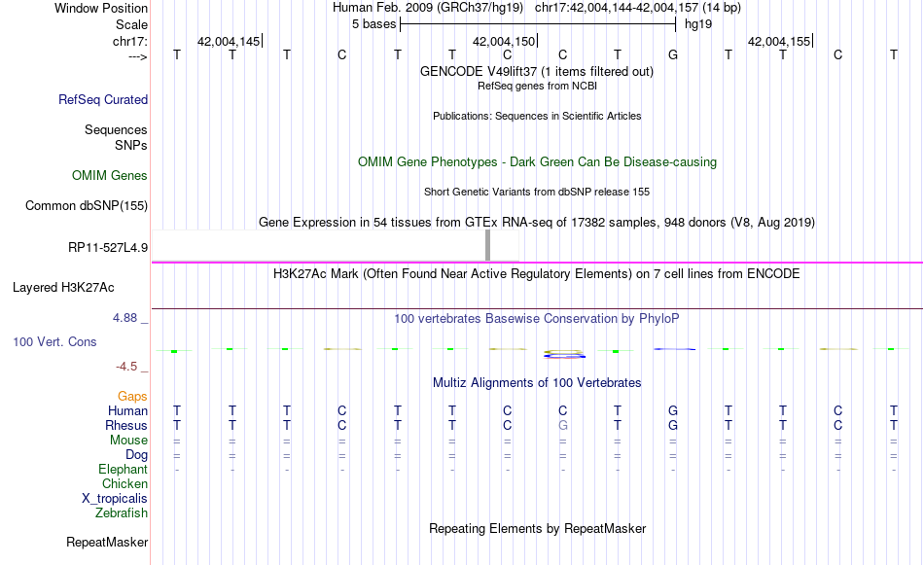924x565 pixels.
Task: Click the -4.5 PhyloP lower scale value
Action: coord(126,367)
